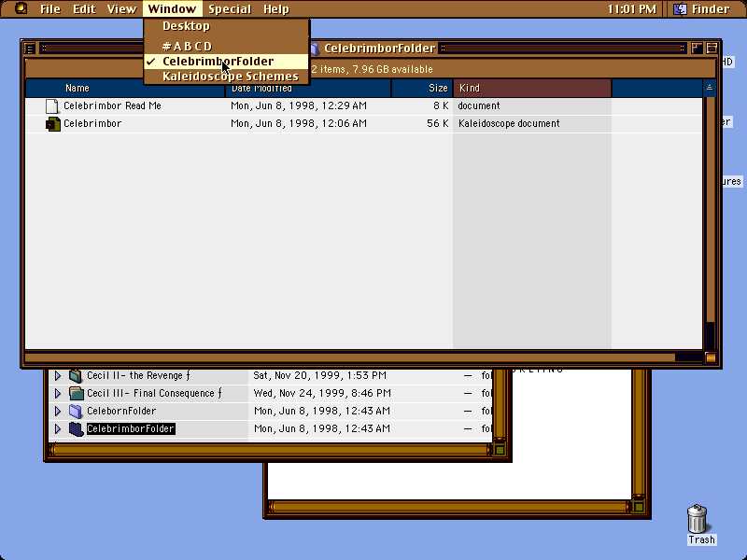
Task: Open the Finder application menu icon
Action: pos(680,9)
